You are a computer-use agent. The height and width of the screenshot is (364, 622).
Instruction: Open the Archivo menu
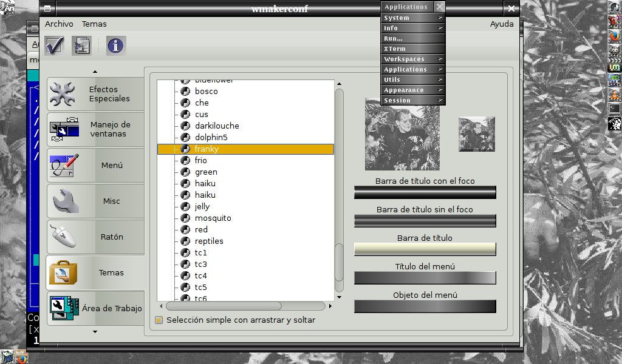tap(59, 24)
